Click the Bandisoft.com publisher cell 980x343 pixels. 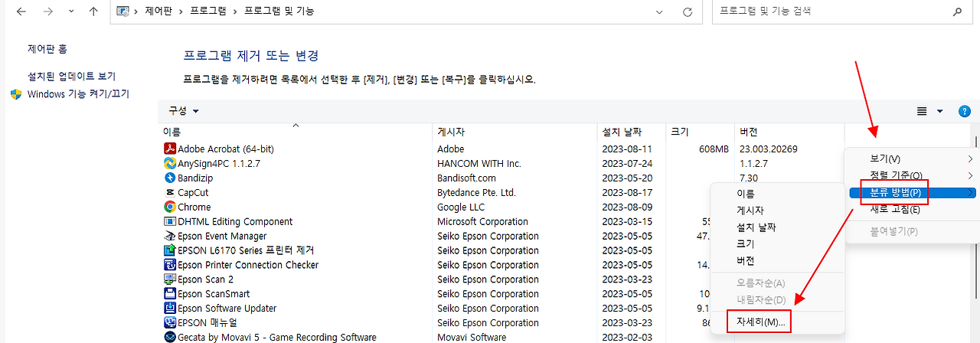point(467,178)
